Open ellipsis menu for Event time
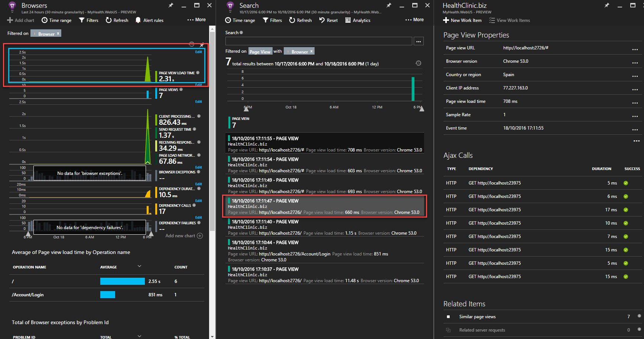Image resolution: width=644 pixels, height=339 pixels. click(635, 130)
